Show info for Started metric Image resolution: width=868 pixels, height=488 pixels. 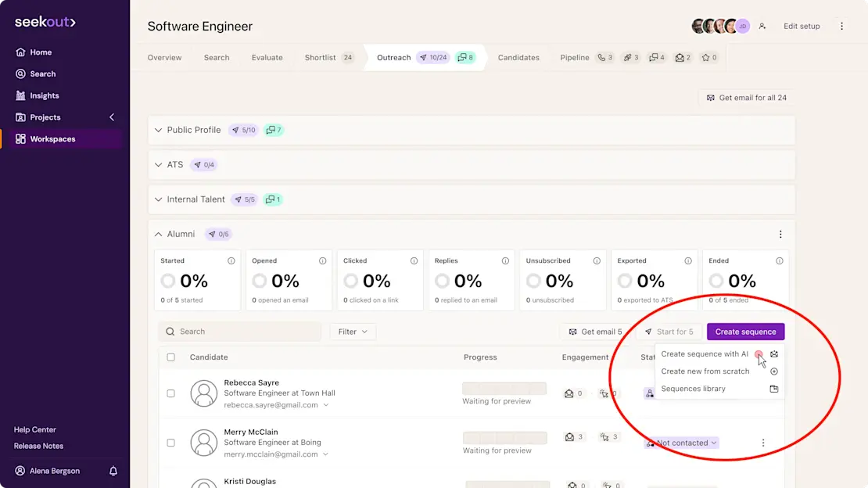coord(231,261)
